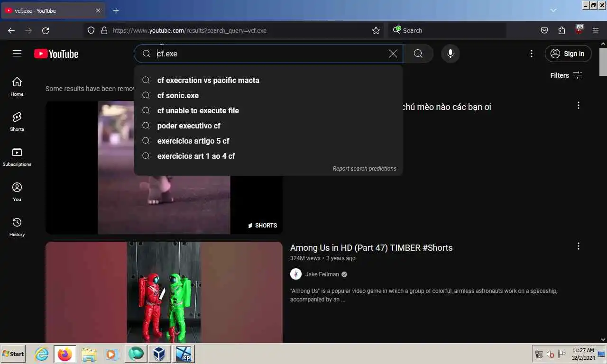This screenshot has height=364, width=607.
Task: Select suggestion "cf execration vs pacific macta"
Action: [x=268, y=80]
